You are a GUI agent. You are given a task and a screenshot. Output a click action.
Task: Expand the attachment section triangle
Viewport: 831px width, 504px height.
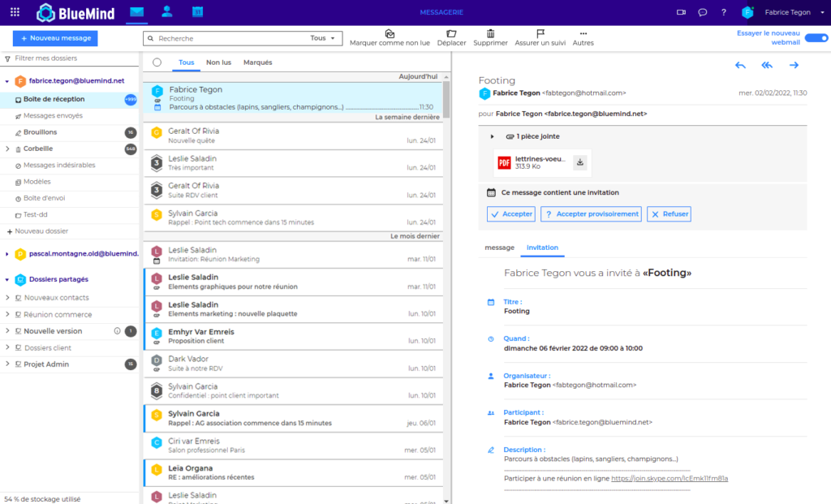(492, 136)
